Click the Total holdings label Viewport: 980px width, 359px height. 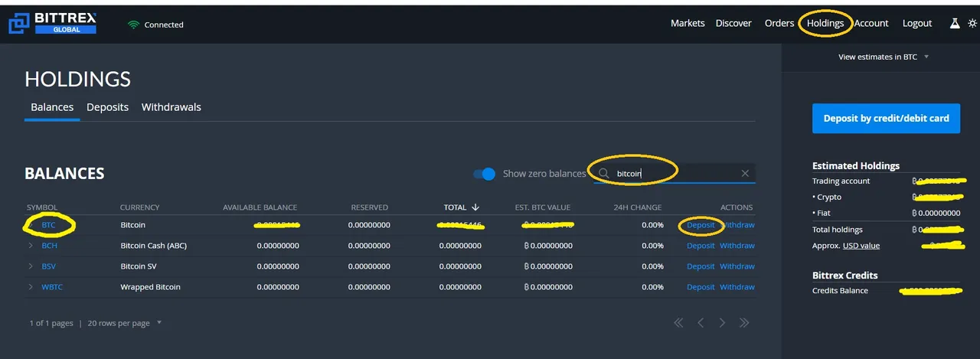838,230
